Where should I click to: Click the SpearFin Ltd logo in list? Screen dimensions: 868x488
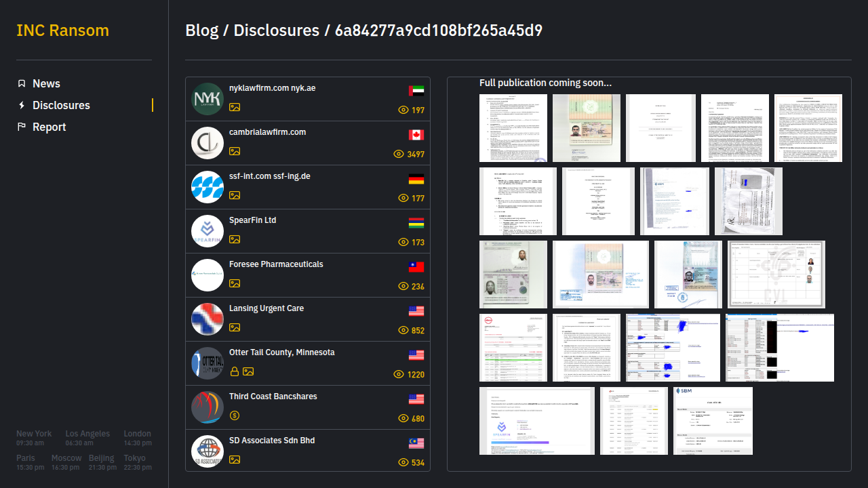coord(208,231)
